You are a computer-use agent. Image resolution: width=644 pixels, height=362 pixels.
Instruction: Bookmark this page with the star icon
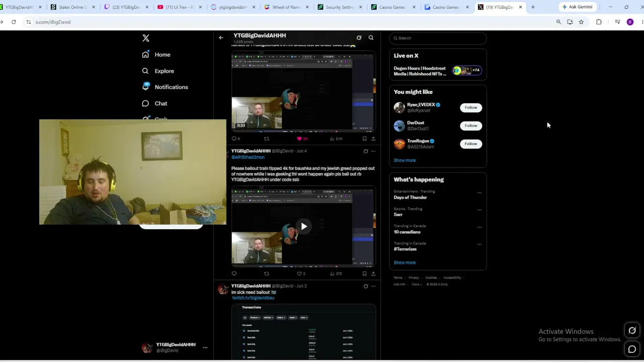click(581, 22)
